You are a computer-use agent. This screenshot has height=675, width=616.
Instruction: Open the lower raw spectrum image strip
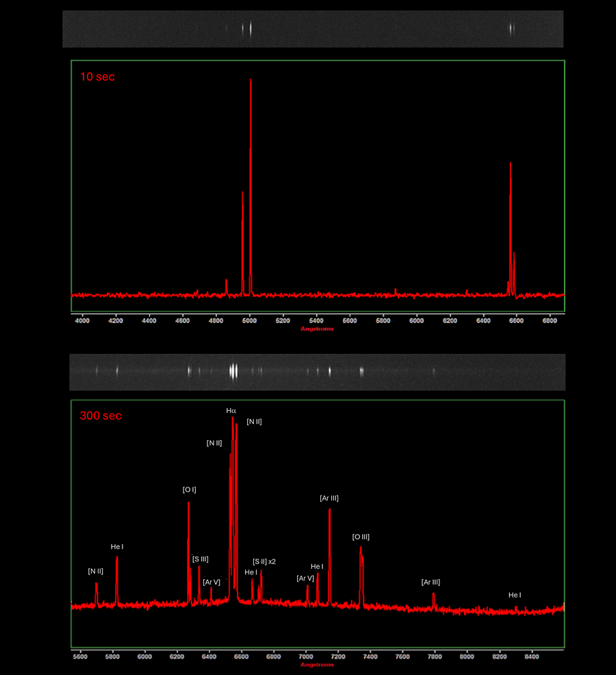tap(317, 372)
